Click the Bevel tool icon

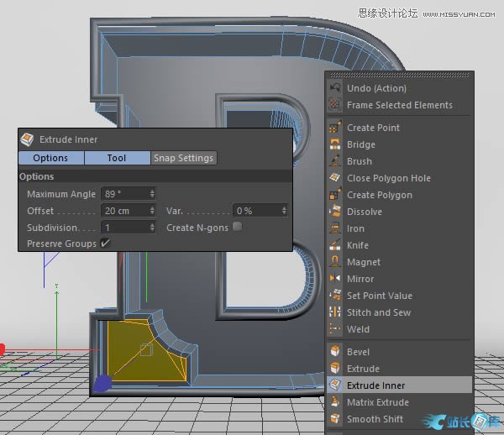tap(335, 352)
